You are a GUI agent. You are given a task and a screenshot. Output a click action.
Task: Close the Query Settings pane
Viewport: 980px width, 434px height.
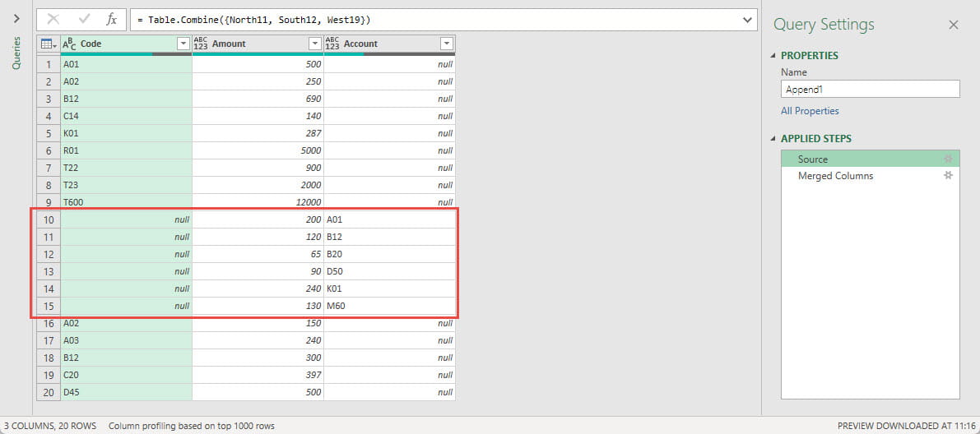pyautogui.click(x=954, y=25)
